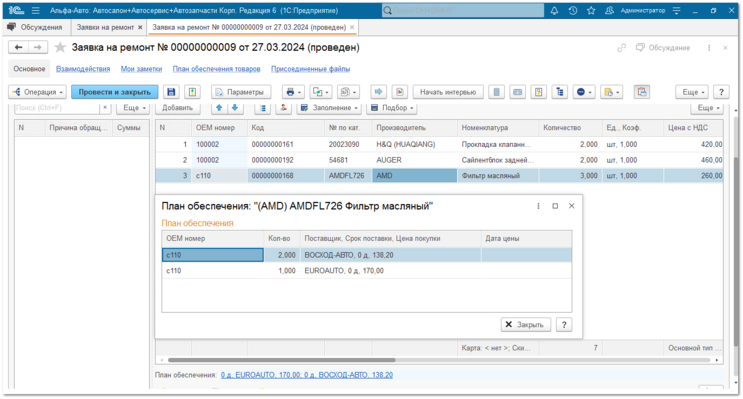Select the ВОСХОД-АВТО supplier cell

coord(390,255)
